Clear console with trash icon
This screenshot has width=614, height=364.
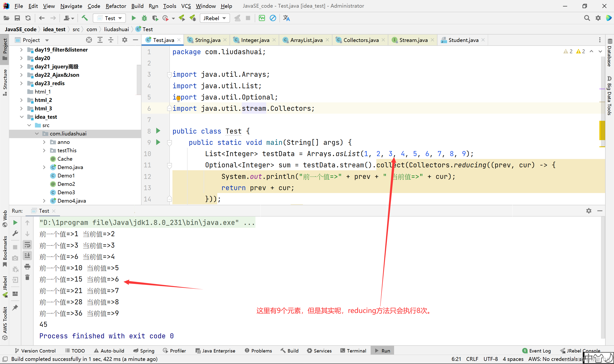pos(28,278)
